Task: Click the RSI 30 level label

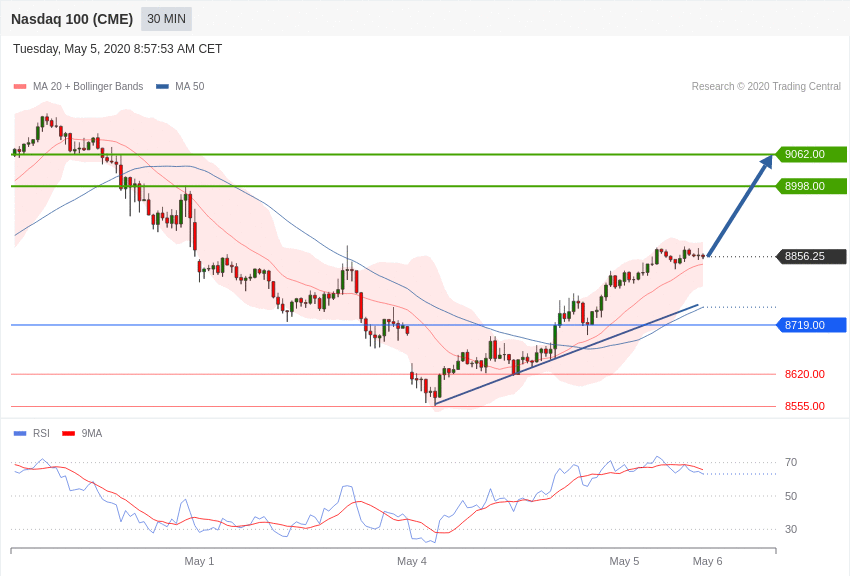Action: [791, 529]
